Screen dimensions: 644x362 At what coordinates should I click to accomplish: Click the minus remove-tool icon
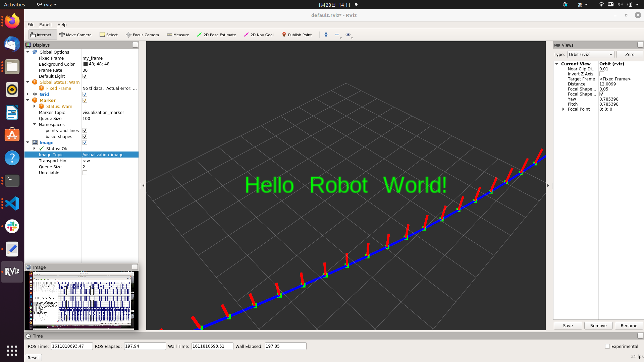(x=337, y=35)
